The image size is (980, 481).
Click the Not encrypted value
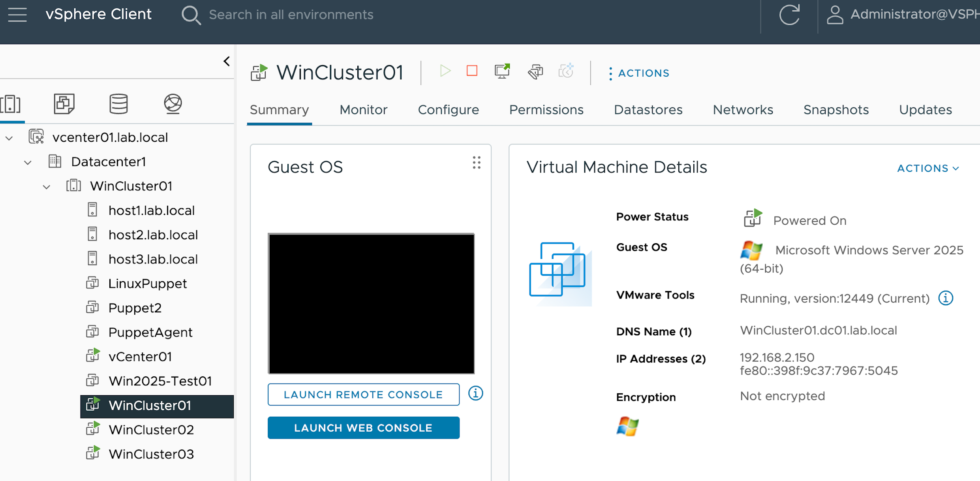782,396
